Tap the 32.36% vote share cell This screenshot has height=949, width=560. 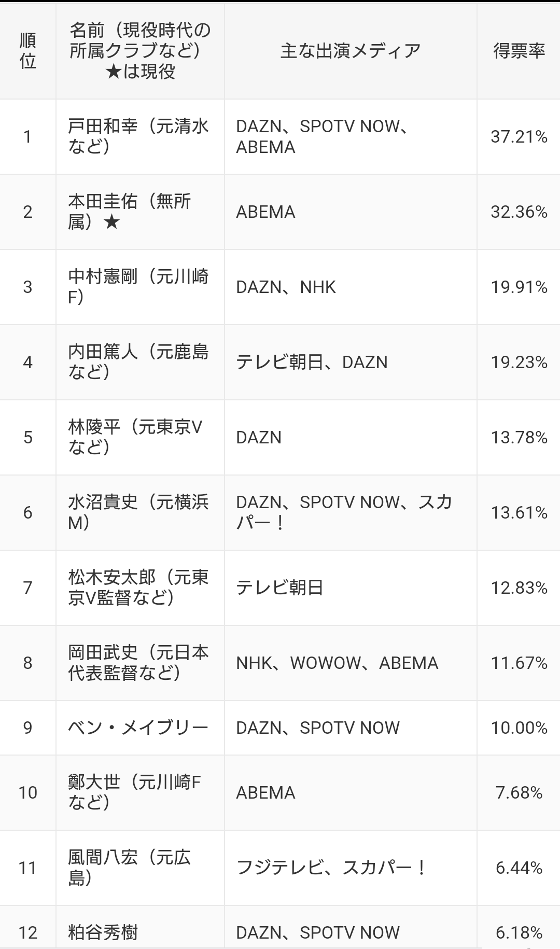[519, 212]
